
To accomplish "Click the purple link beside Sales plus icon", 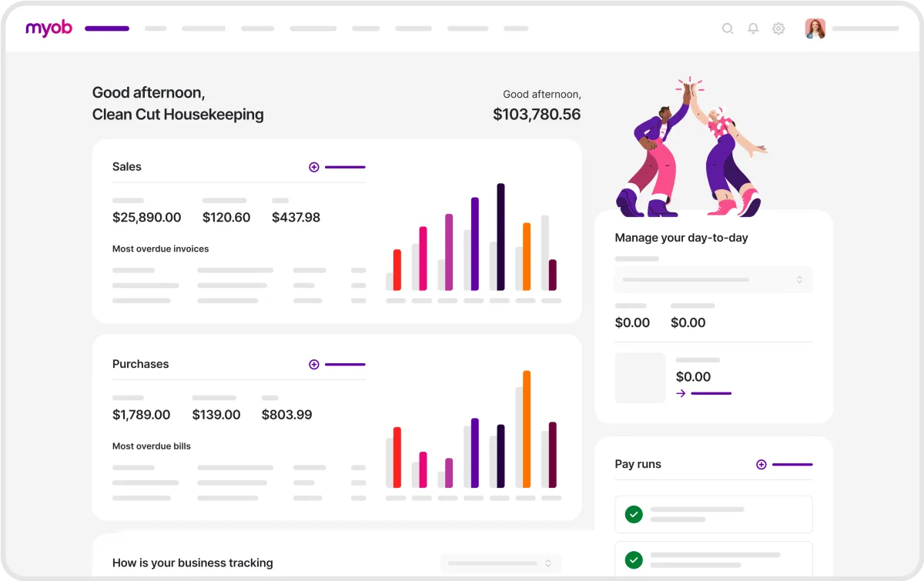I will (345, 167).
